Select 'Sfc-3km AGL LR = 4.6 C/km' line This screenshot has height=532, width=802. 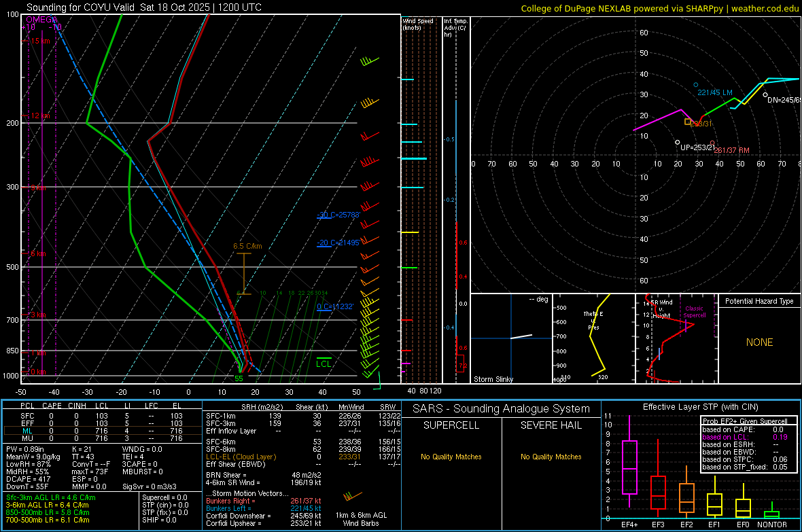tap(51, 497)
